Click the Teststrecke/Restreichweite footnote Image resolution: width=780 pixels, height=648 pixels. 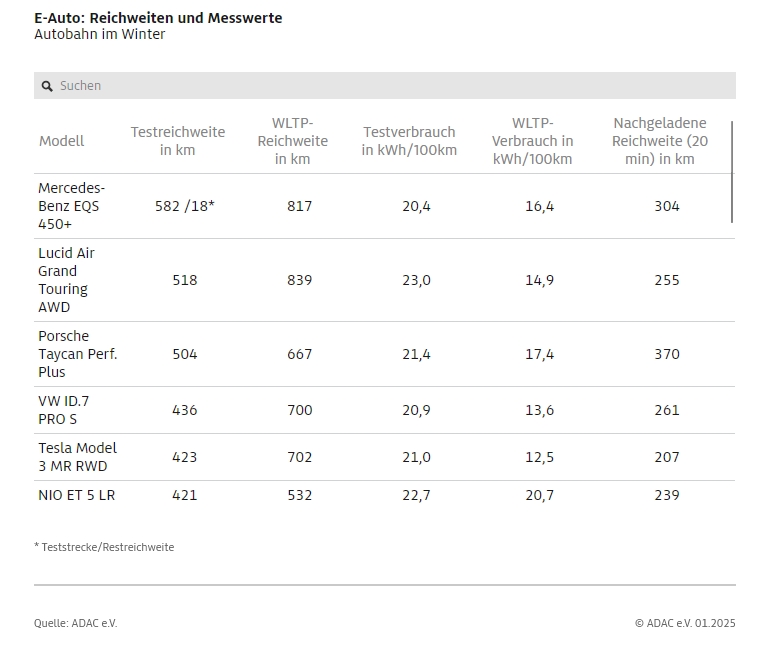104,547
